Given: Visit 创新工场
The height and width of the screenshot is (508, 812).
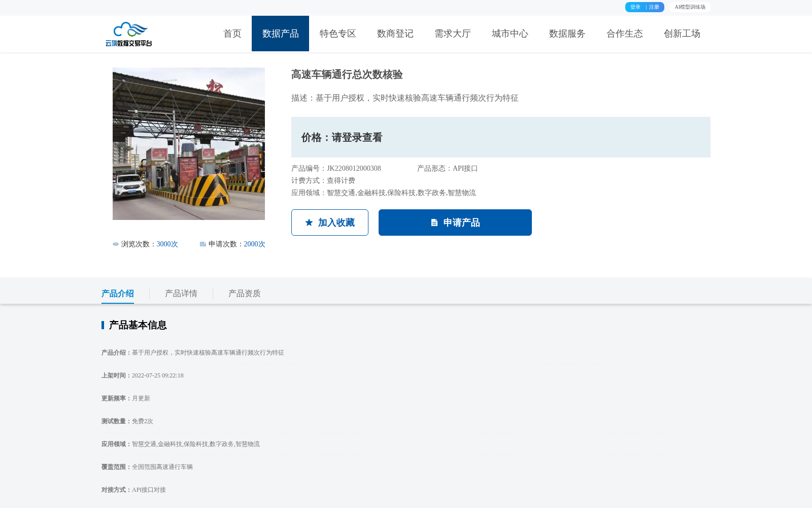Looking at the screenshot, I should tap(682, 34).
